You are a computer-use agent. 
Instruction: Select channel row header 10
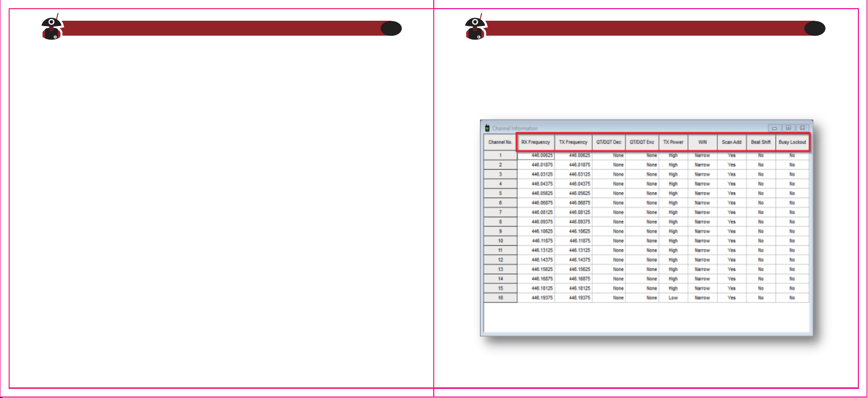click(x=500, y=240)
